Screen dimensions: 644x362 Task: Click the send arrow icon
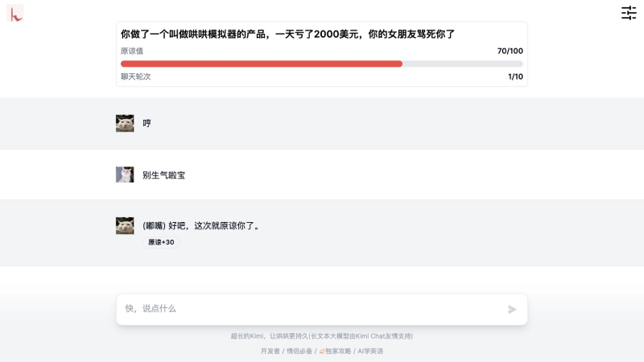(512, 309)
